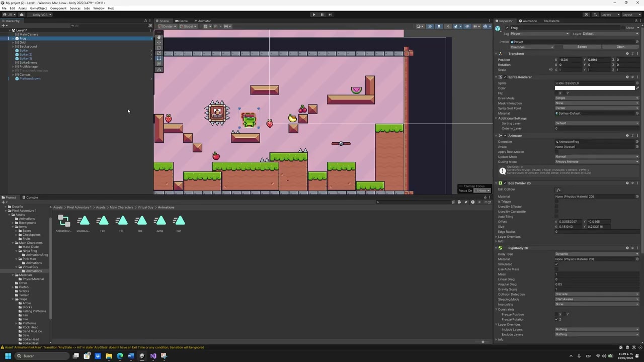Switch to the Game tab

182,21
